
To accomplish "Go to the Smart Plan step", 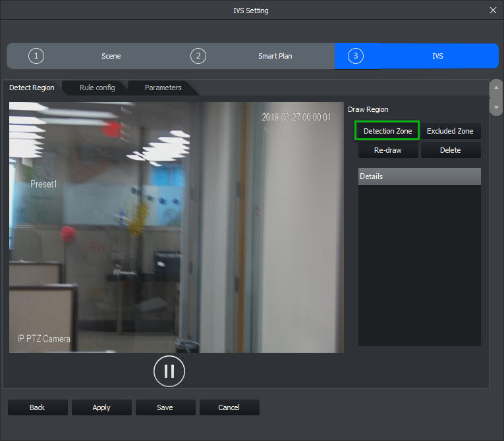I will [275, 56].
